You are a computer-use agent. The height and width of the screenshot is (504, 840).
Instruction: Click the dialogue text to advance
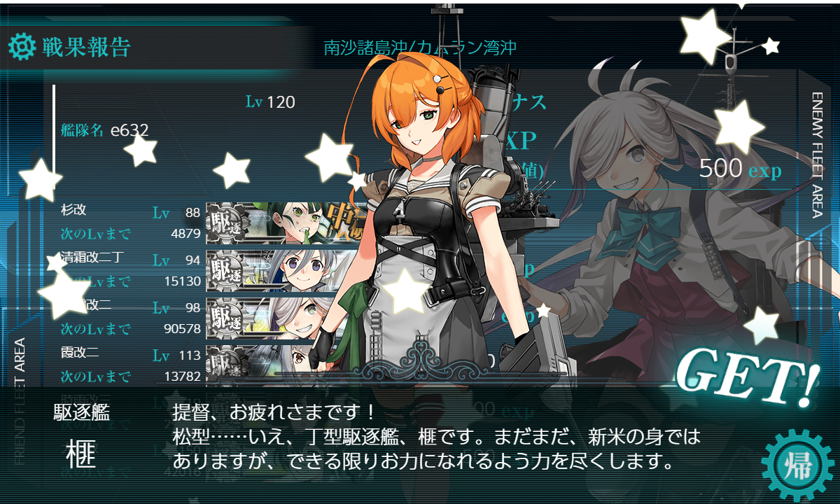(436, 437)
